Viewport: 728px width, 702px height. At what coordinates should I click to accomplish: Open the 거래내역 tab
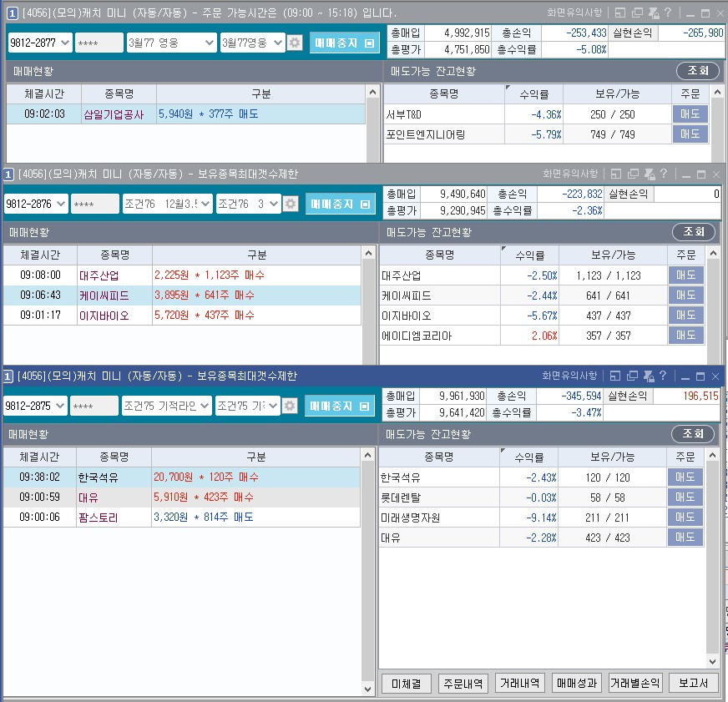(520, 683)
